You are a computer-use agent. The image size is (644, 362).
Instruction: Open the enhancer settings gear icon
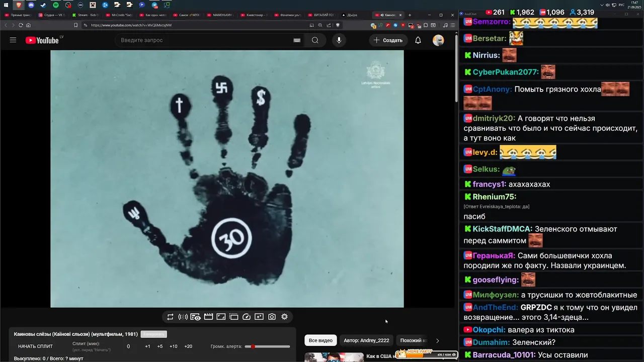284,317
